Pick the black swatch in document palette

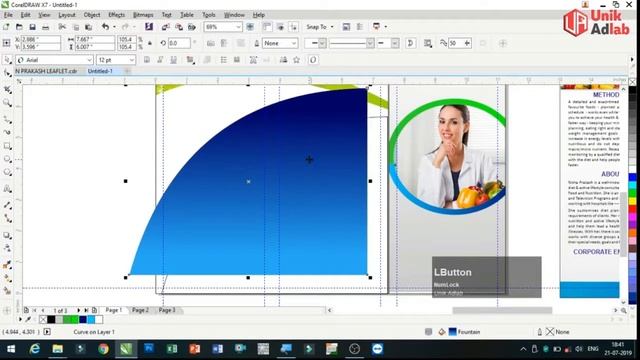[x=51, y=320]
